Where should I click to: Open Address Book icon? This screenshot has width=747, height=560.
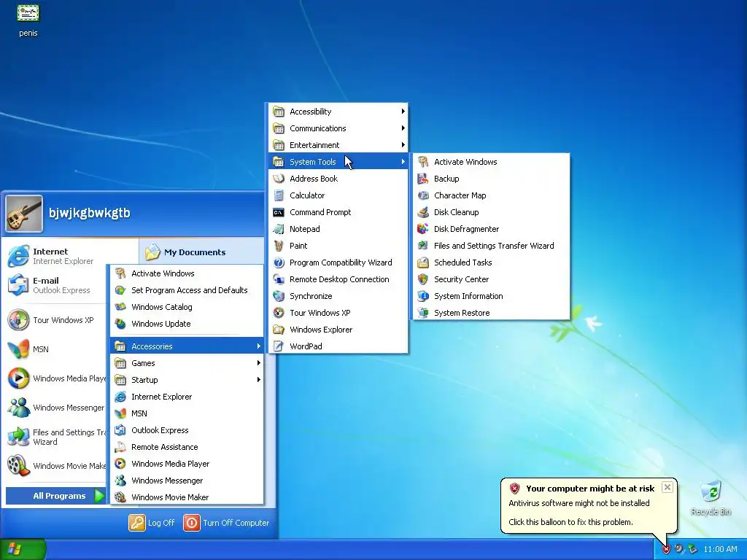click(x=279, y=179)
